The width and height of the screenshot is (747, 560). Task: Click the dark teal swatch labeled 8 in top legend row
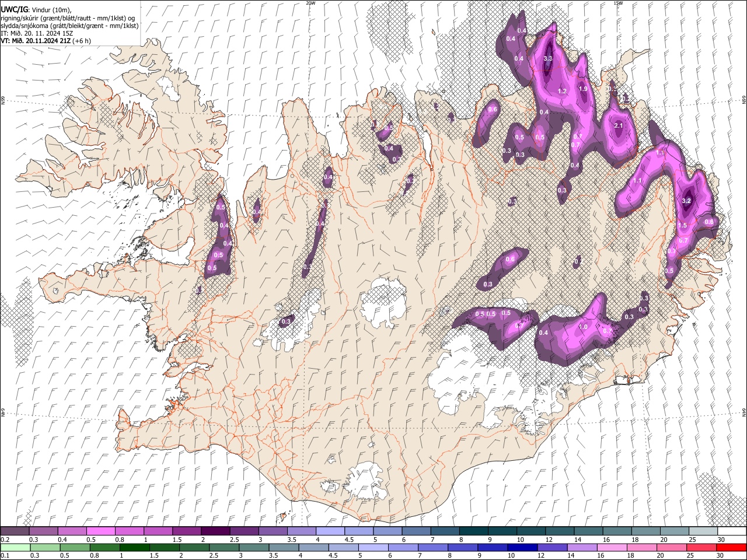(x=473, y=531)
